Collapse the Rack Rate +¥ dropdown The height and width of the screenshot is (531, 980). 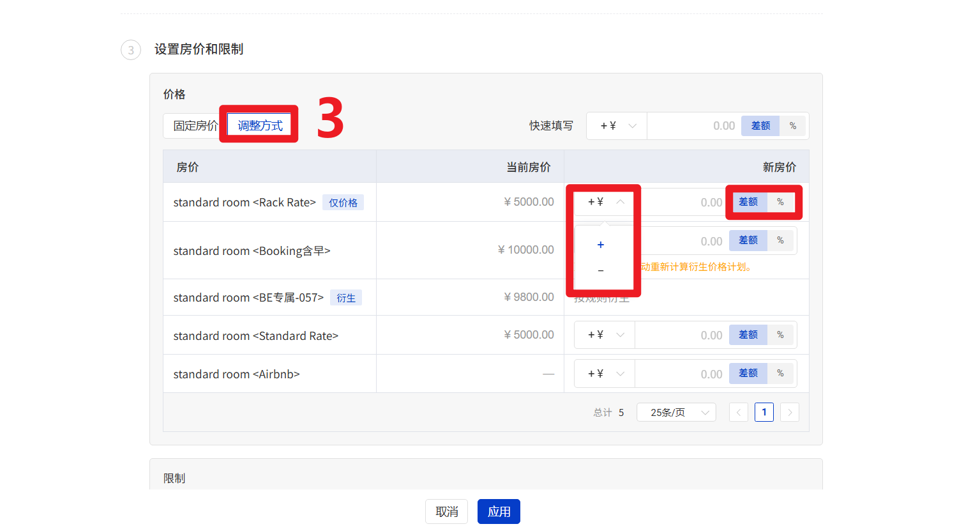click(x=605, y=202)
